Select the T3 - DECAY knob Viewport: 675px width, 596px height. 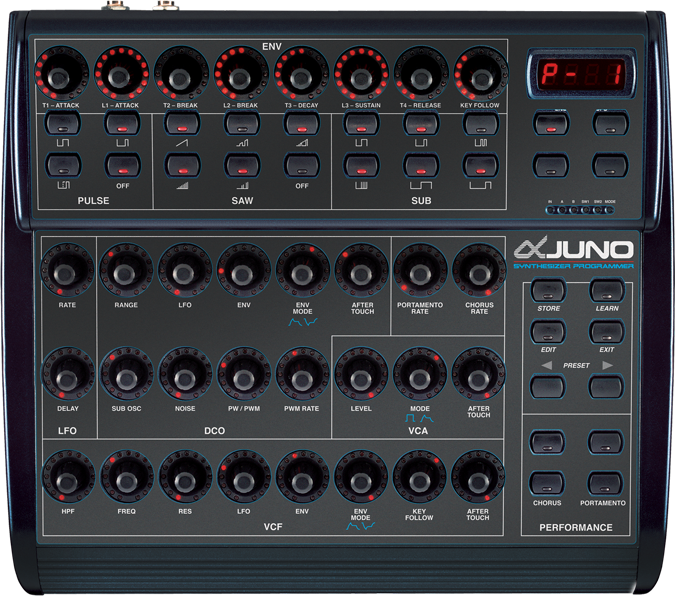[x=301, y=74]
